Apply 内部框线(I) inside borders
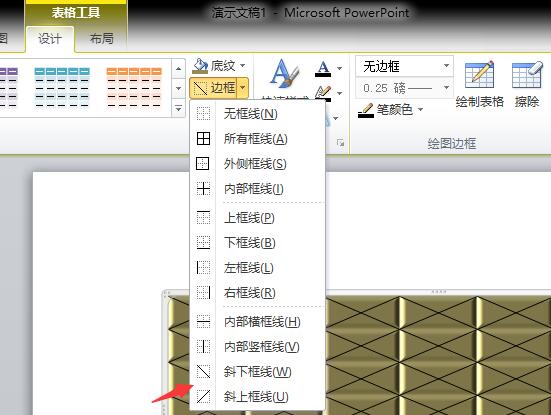 [257, 189]
